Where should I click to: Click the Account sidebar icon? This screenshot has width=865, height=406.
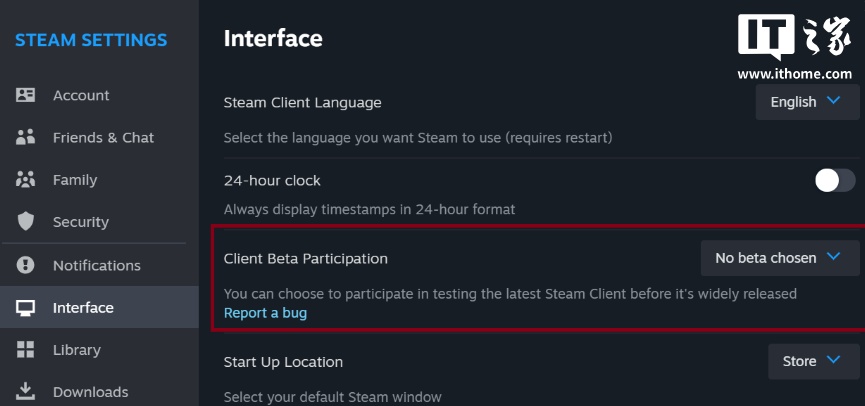pyautogui.click(x=26, y=95)
